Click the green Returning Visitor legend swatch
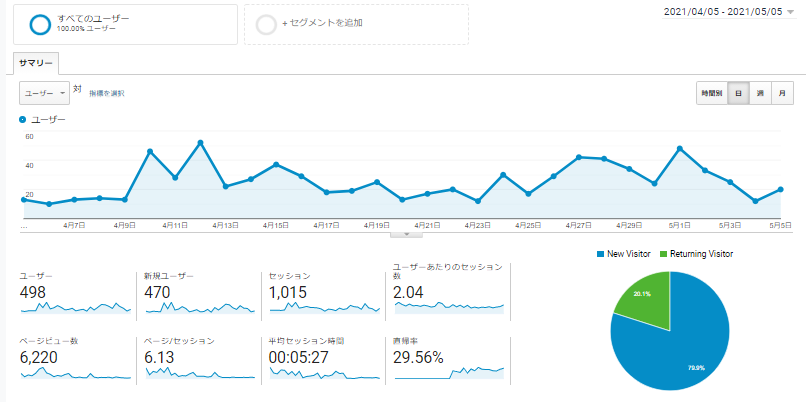 tap(662, 254)
